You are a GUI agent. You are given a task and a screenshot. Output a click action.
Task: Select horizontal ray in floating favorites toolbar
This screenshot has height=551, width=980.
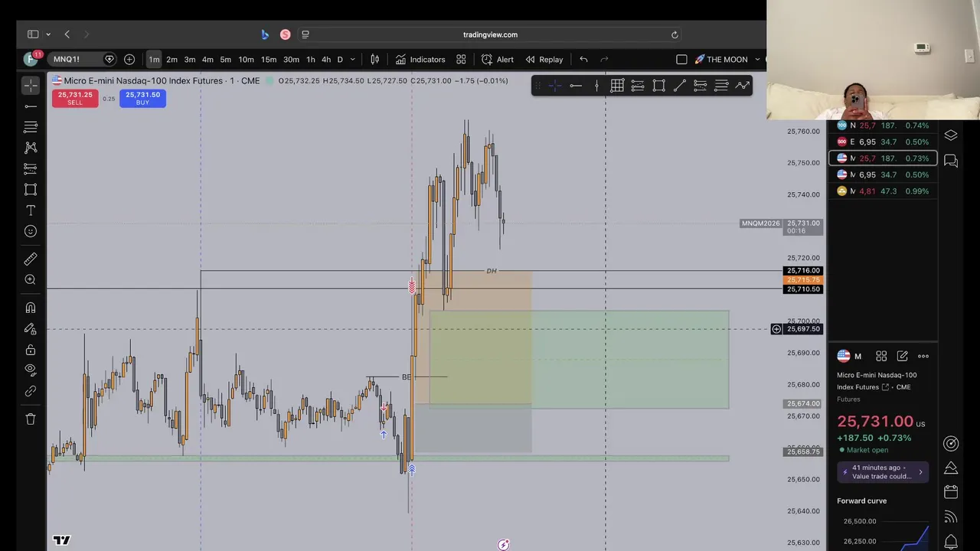pos(576,86)
